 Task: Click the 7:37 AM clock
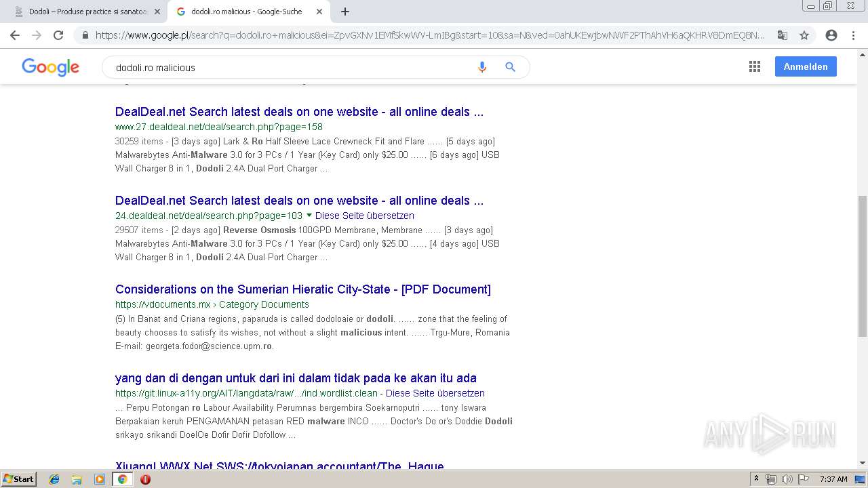click(x=833, y=479)
